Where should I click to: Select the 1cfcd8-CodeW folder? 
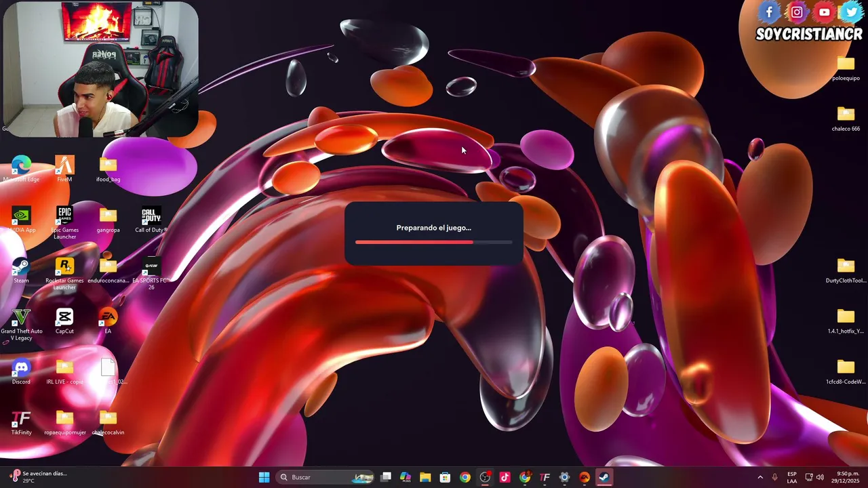[846, 371]
